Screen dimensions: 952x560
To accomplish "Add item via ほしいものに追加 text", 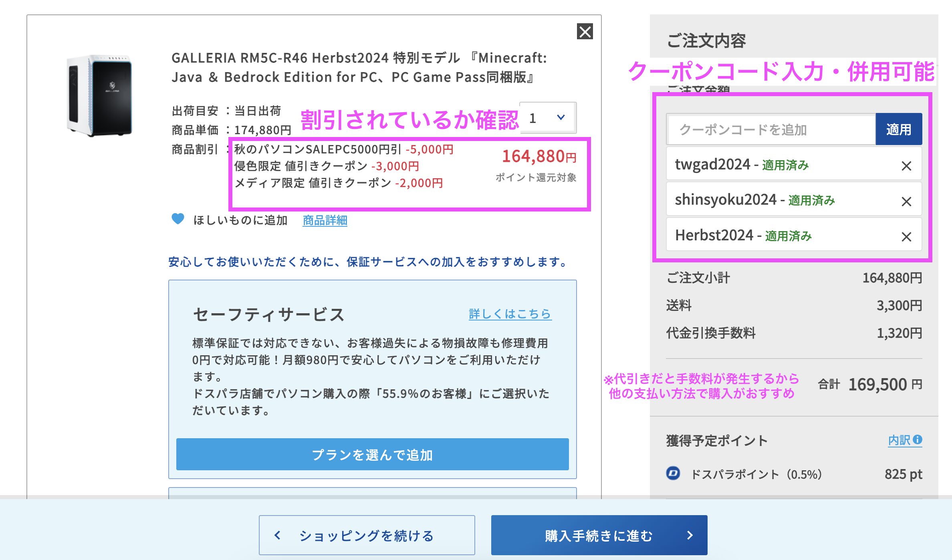I will click(240, 220).
